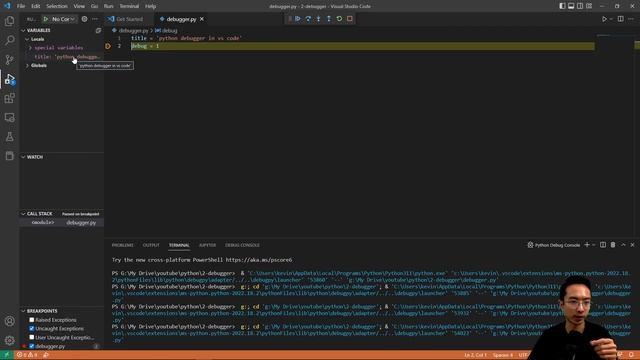Viewport: 640px width, 360px height.
Task: Open the Edit menu
Action: click(x=36, y=6)
